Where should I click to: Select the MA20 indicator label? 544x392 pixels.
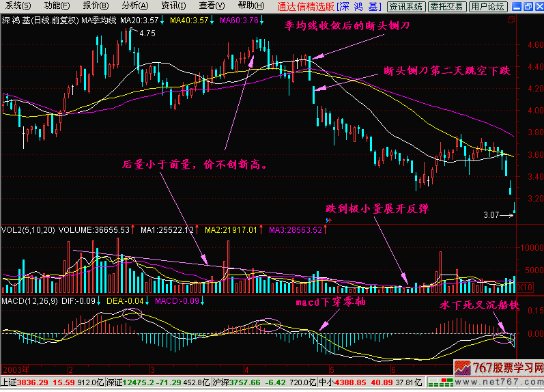tap(140, 20)
